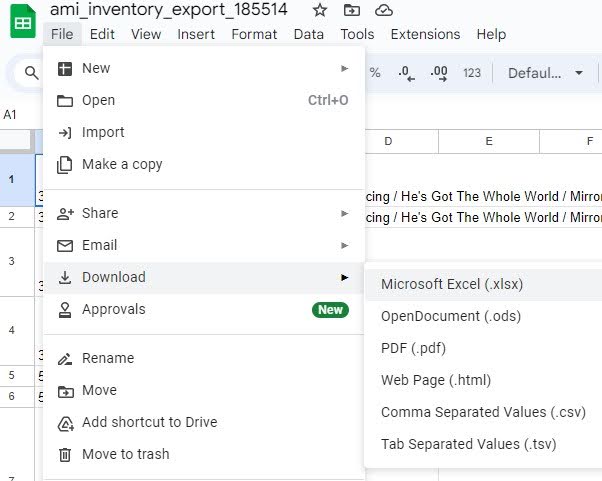The image size is (602, 481).
Task: Download as Microsoft Excel (.xlsx)
Action: click(x=484, y=284)
